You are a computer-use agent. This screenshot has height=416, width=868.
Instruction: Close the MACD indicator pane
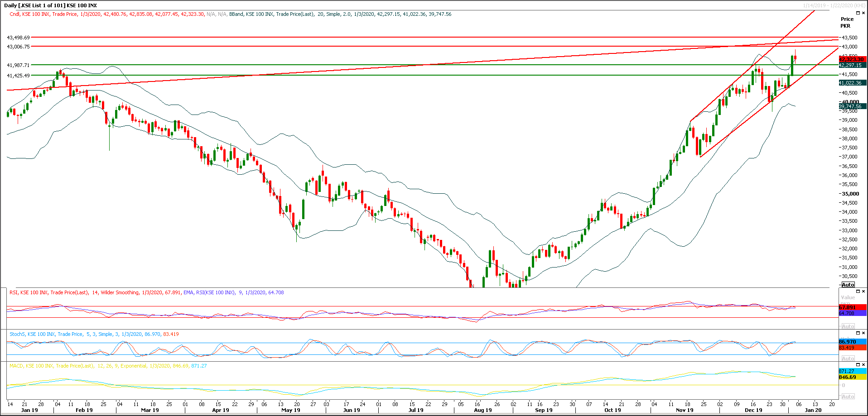863,363
